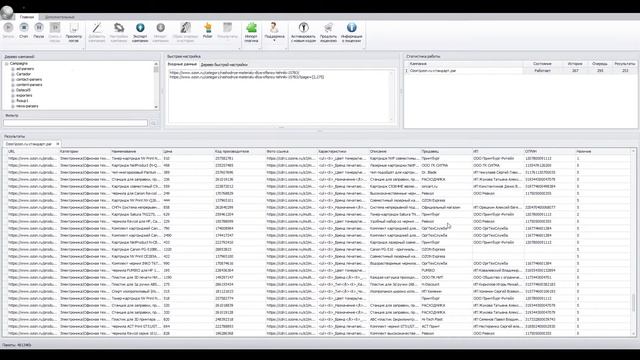Switch to the Главная ribbon tab
The height and width of the screenshot is (360, 640).
point(27,17)
